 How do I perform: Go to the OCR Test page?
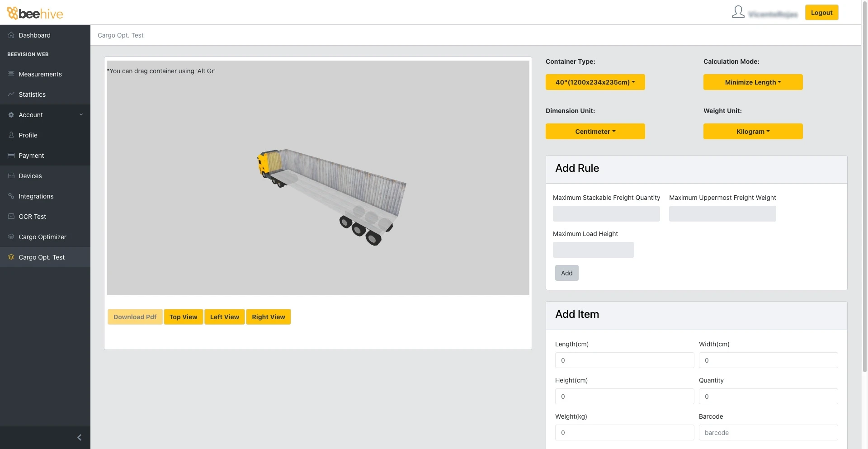[x=32, y=217]
